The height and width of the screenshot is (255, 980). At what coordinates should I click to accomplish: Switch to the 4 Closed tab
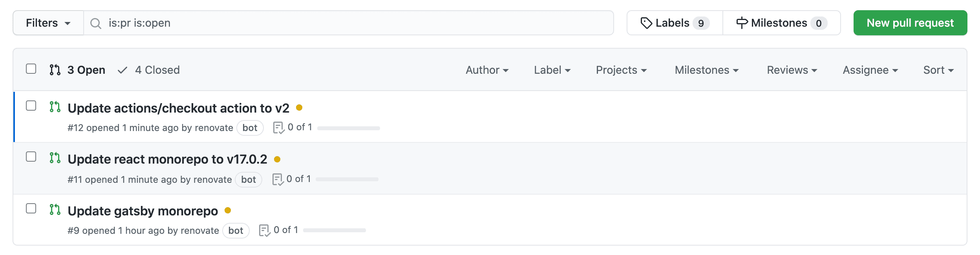(x=149, y=70)
